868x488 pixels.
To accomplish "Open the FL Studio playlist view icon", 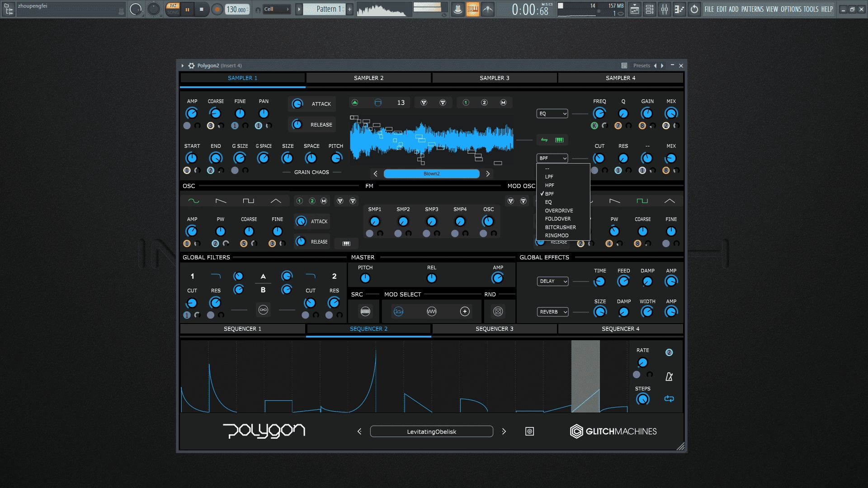I will tap(635, 9).
